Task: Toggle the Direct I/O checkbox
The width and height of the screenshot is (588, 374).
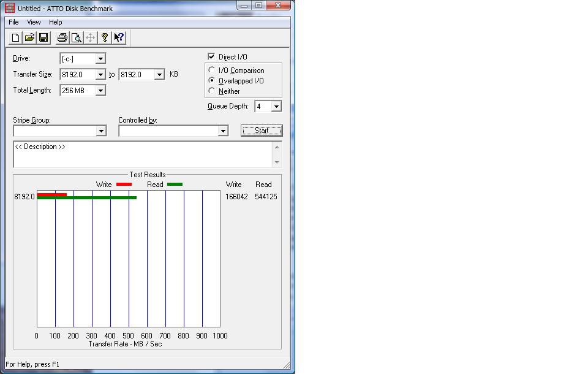Action: (x=211, y=56)
